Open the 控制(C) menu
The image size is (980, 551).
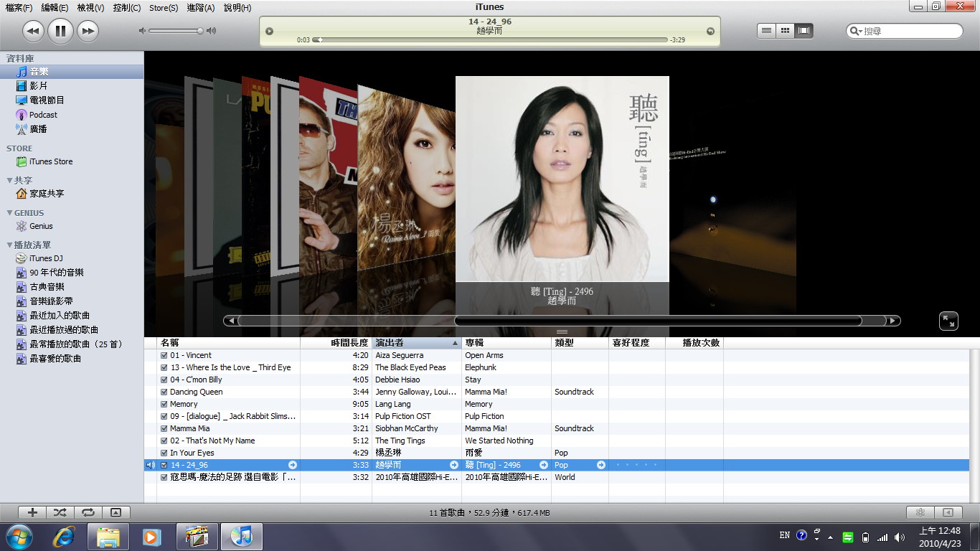tap(127, 8)
